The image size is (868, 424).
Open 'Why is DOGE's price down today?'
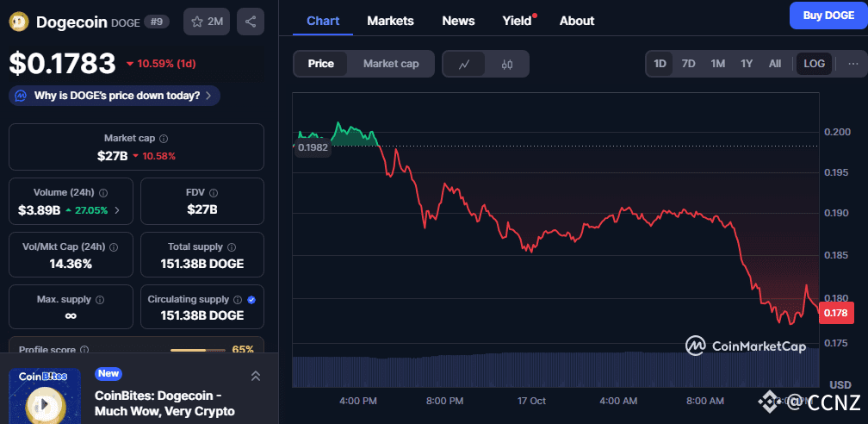[x=115, y=96]
